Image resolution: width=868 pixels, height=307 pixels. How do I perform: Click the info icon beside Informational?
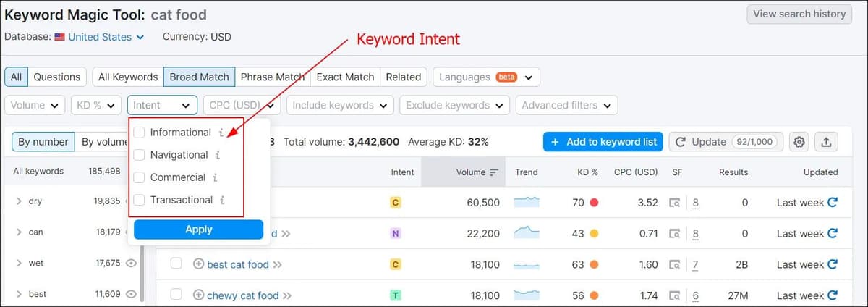pyautogui.click(x=221, y=133)
